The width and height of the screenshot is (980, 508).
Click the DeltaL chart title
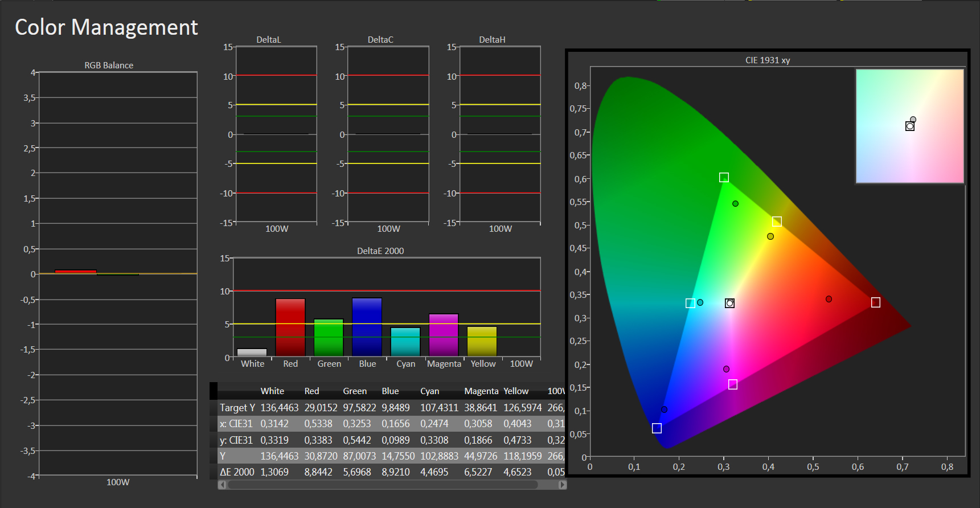pyautogui.click(x=269, y=40)
